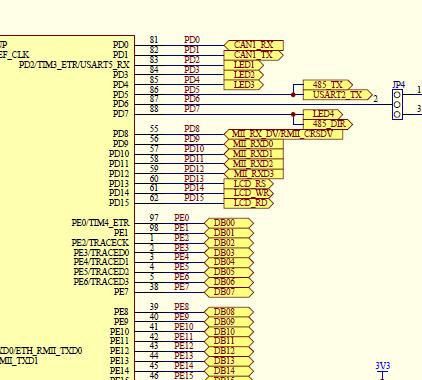
Task: Select the 485_TX port symbol
Action: coord(328,85)
